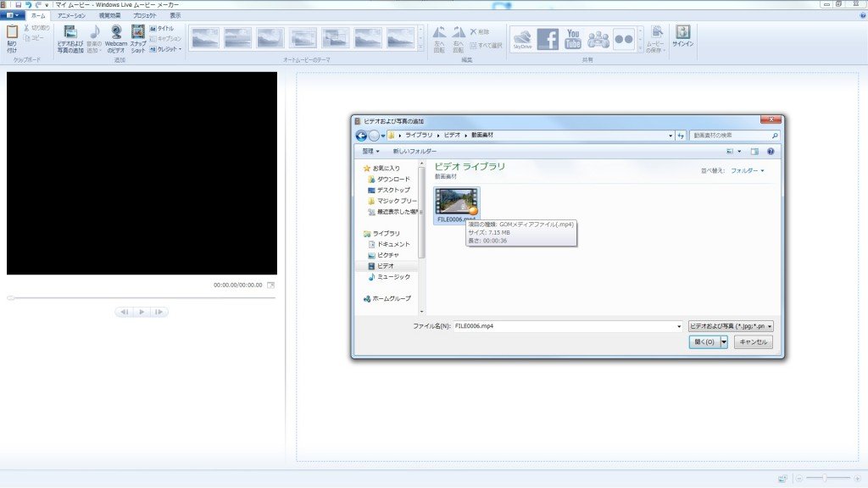Open quick access toolbar customize arrow
This screenshot has width=868, height=488.
[x=47, y=5]
